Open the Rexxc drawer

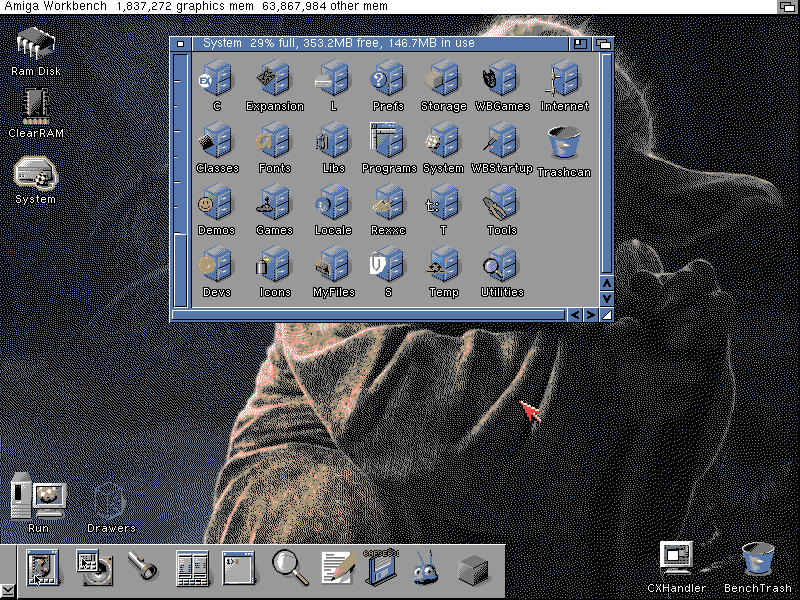coord(388,204)
